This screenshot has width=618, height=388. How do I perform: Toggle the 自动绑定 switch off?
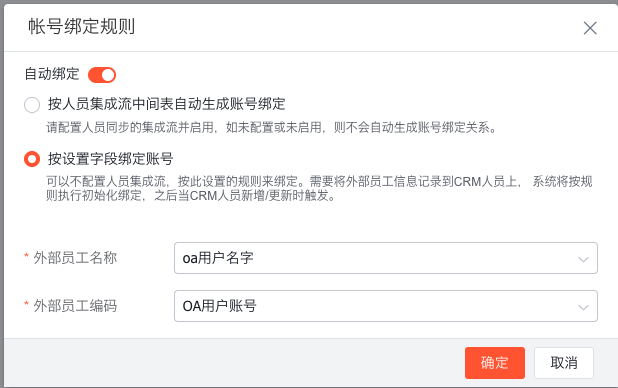point(102,75)
